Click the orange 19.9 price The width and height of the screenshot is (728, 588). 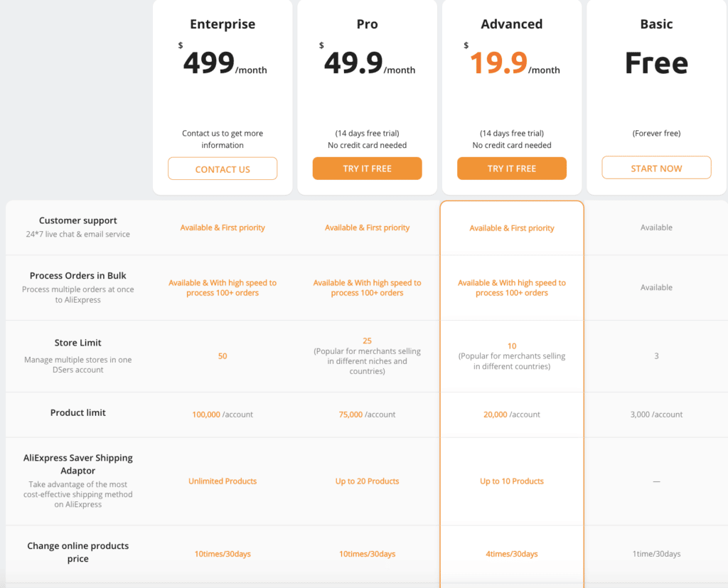(499, 64)
